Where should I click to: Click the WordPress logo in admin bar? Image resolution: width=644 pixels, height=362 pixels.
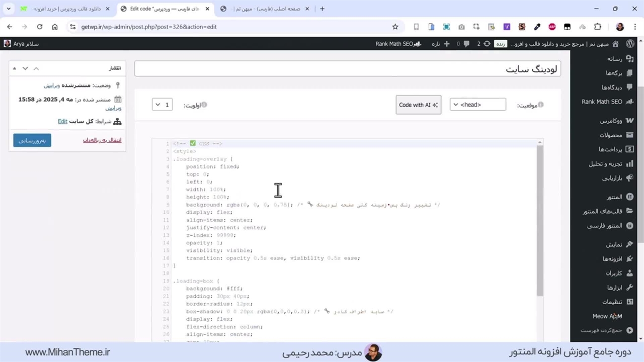629,44
